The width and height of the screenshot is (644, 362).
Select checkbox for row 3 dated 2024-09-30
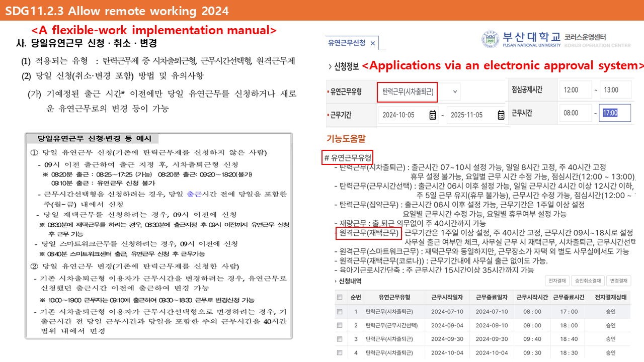click(340, 339)
